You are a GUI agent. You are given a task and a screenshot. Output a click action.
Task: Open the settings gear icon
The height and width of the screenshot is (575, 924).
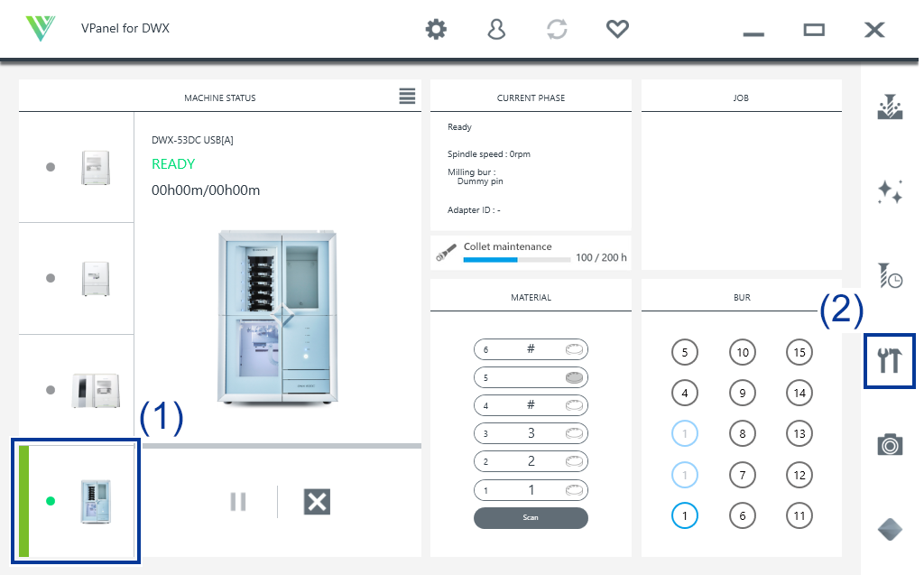click(436, 29)
